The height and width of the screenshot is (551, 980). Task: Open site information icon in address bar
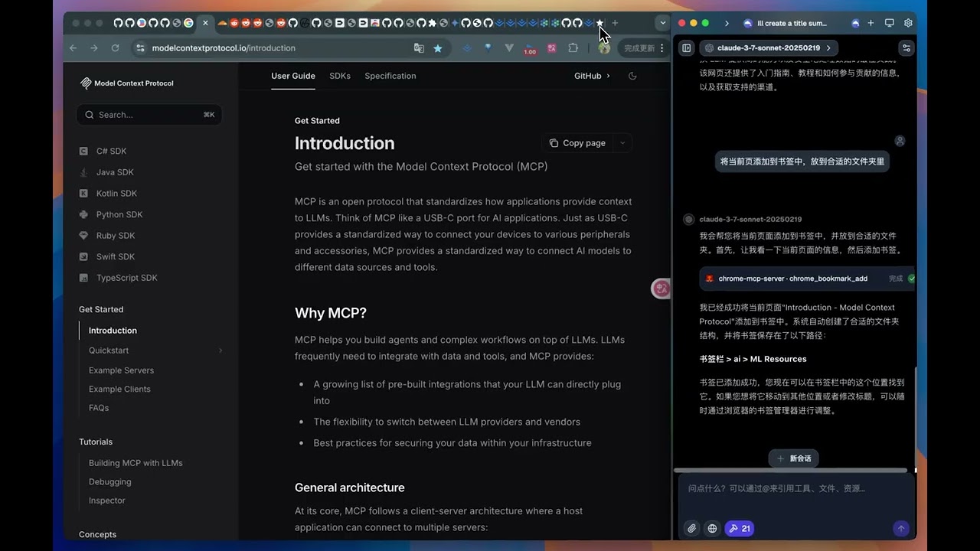(139, 47)
